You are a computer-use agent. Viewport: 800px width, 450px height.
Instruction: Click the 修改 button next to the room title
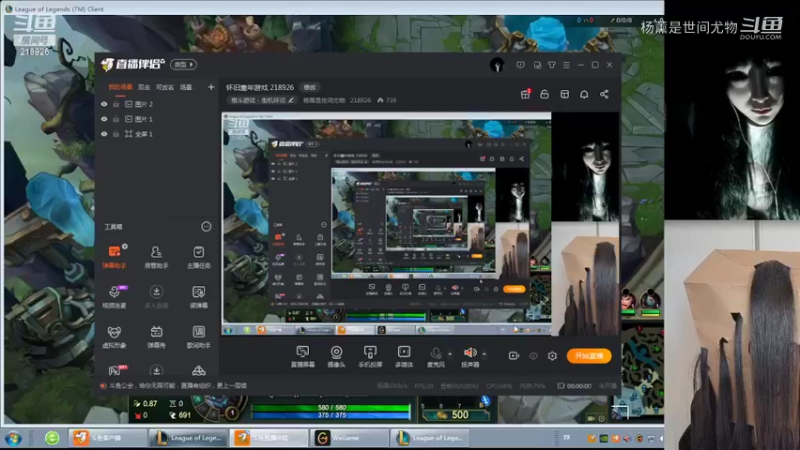pyautogui.click(x=310, y=87)
